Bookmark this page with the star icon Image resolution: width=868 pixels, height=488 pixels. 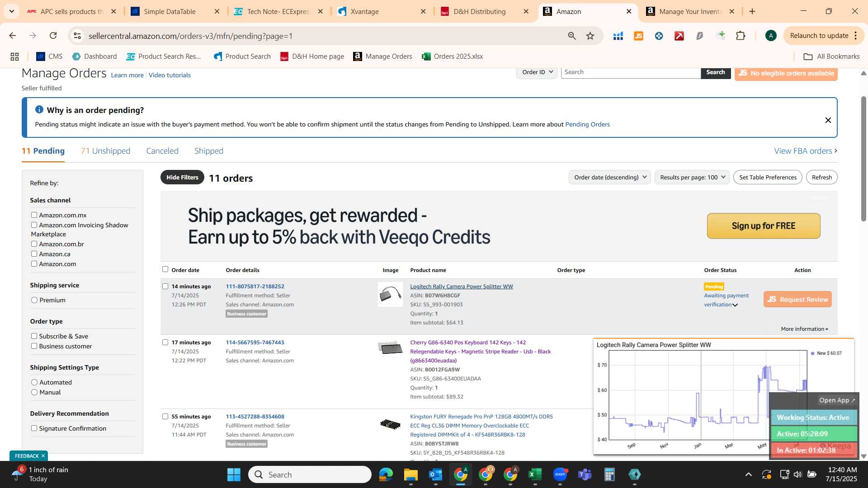click(x=590, y=36)
